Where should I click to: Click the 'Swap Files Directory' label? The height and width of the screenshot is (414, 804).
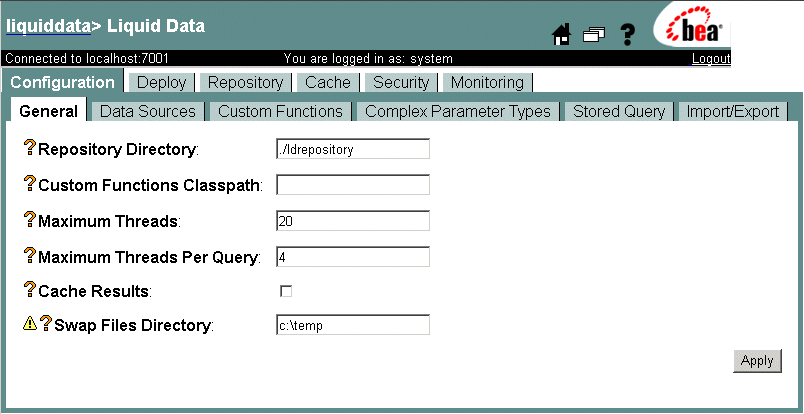tap(132, 325)
